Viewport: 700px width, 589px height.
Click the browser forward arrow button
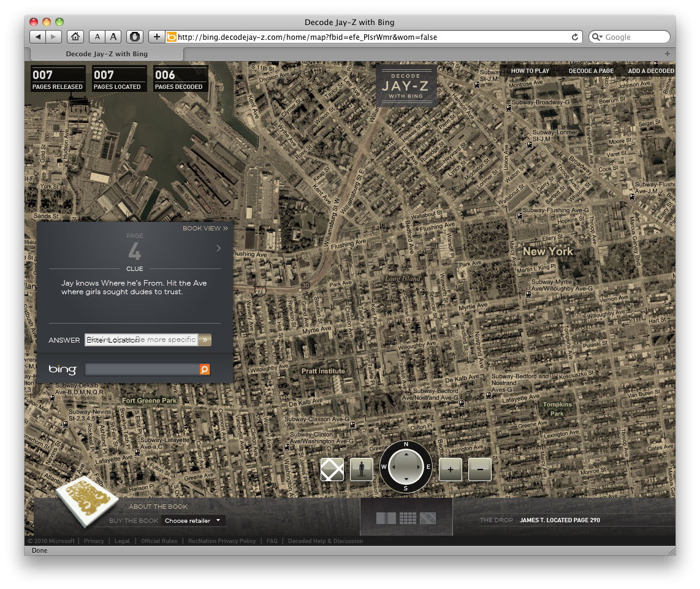(53, 37)
